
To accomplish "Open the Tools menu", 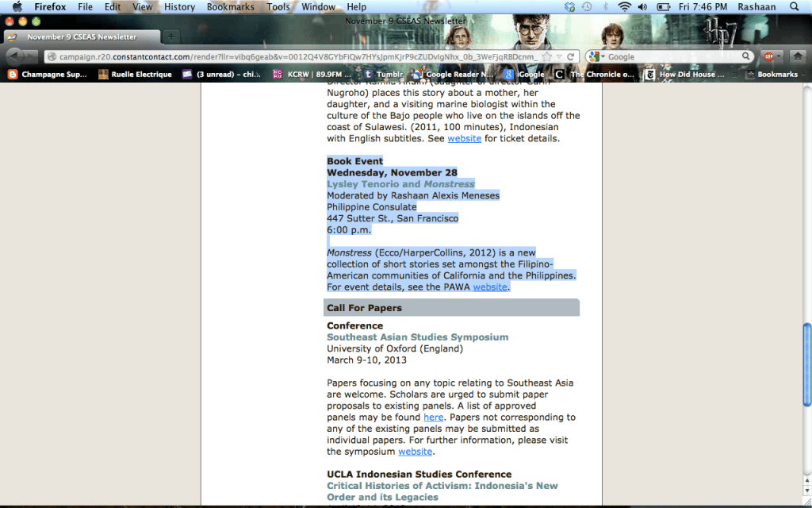I will (278, 7).
